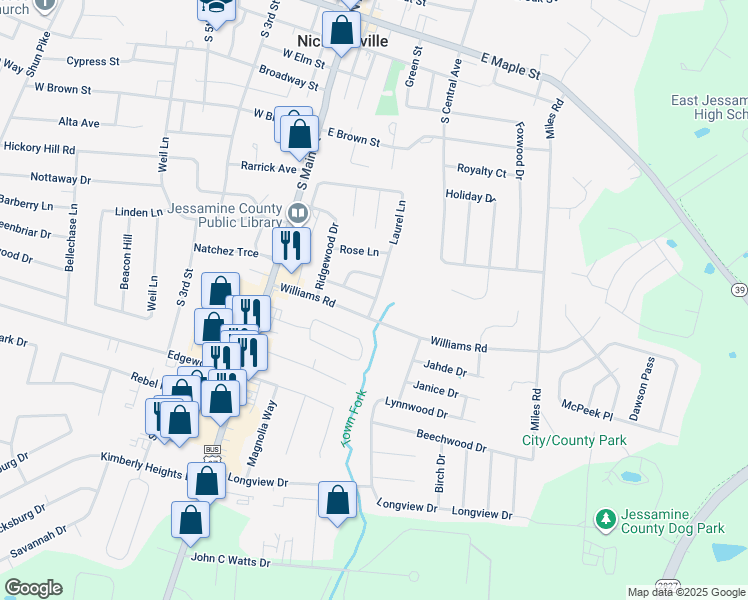Open the shopping marker nearest S 3rd St
This screenshot has height=600, width=748.
pyautogui.click(x=220, y=291)
